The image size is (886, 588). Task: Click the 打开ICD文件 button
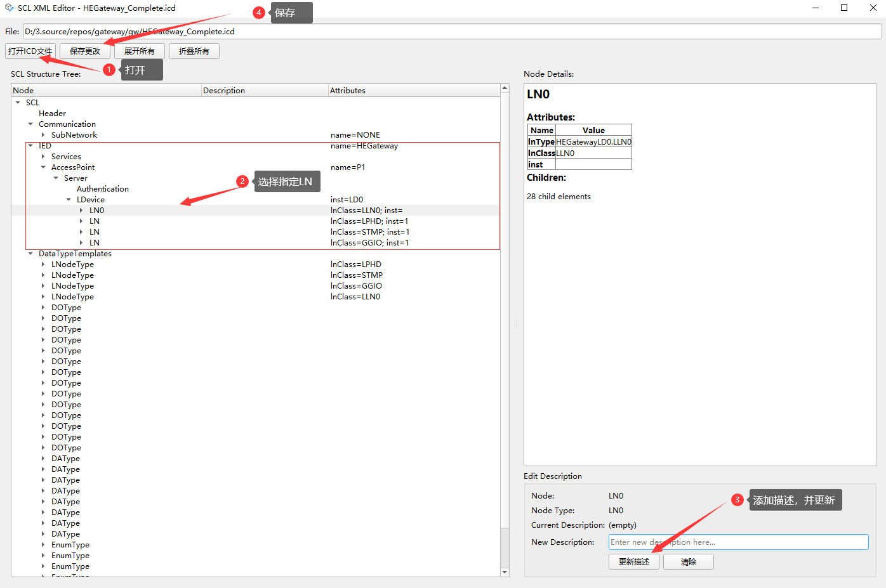[30, 51]
